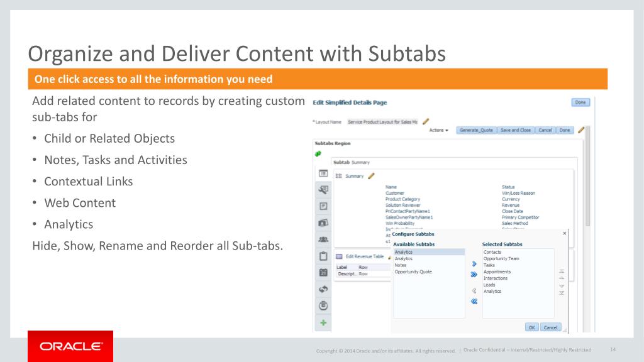Click the Currency field label

(x=511, y=199)
